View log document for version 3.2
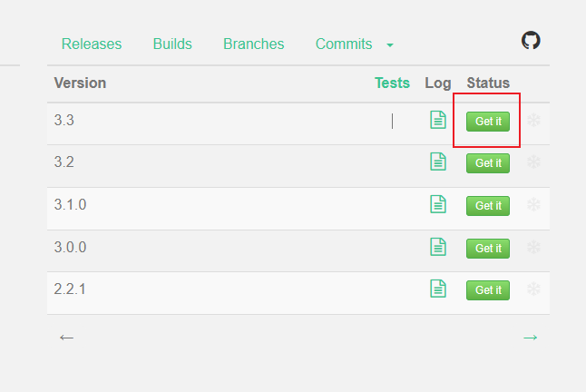 [438, 162]
